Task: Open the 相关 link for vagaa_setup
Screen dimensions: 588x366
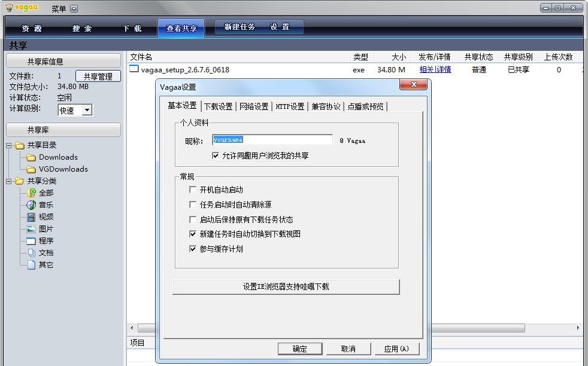Action: coord(427,69)
